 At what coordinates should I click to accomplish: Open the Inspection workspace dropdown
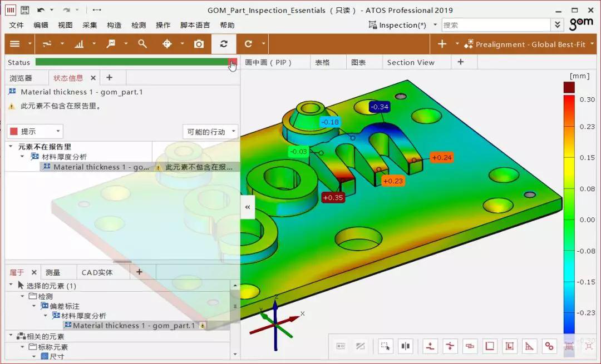[x=435, y=25]
